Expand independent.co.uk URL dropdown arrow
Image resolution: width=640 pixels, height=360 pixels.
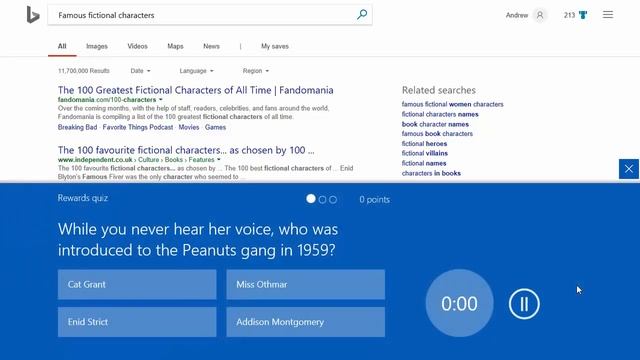(x=219, y=160)
